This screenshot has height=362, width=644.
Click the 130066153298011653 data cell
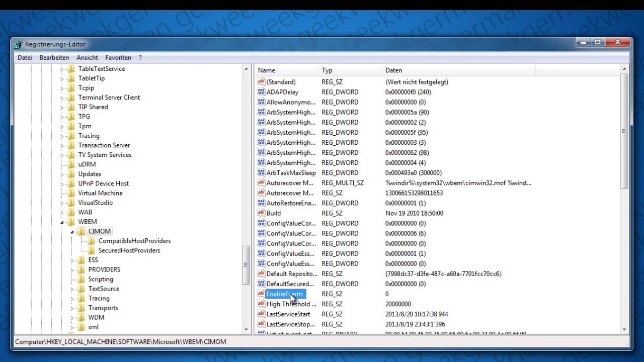point(414,193)
